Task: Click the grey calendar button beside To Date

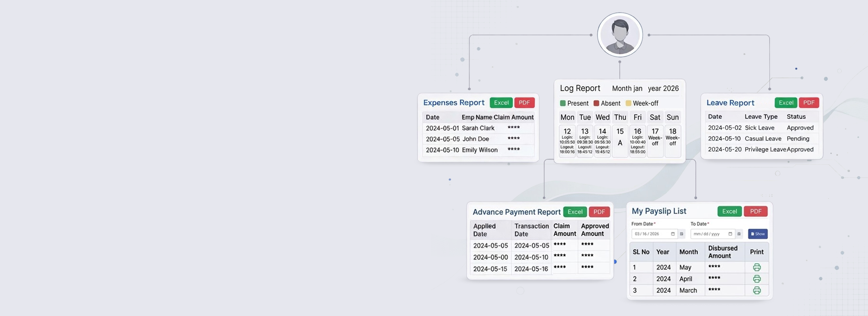Action: point(739,234)
